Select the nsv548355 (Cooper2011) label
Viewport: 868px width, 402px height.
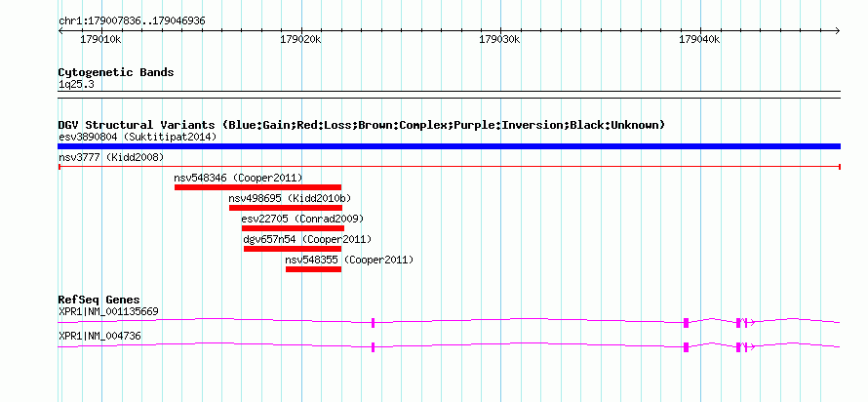[349, 260]
